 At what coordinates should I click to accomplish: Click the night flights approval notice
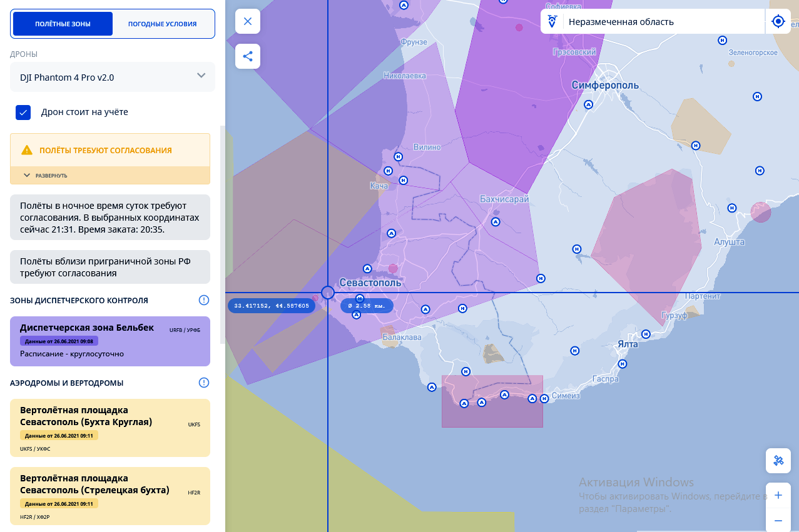[110, 218]
